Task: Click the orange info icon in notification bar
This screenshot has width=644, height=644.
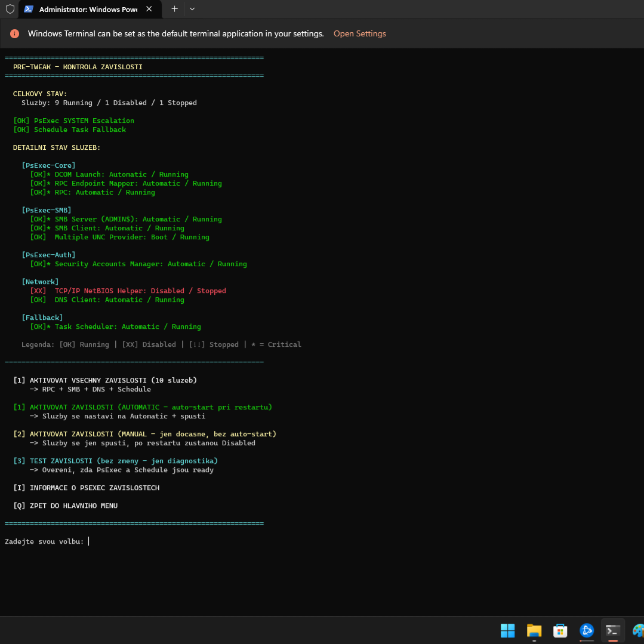Action: coord(14,34)
